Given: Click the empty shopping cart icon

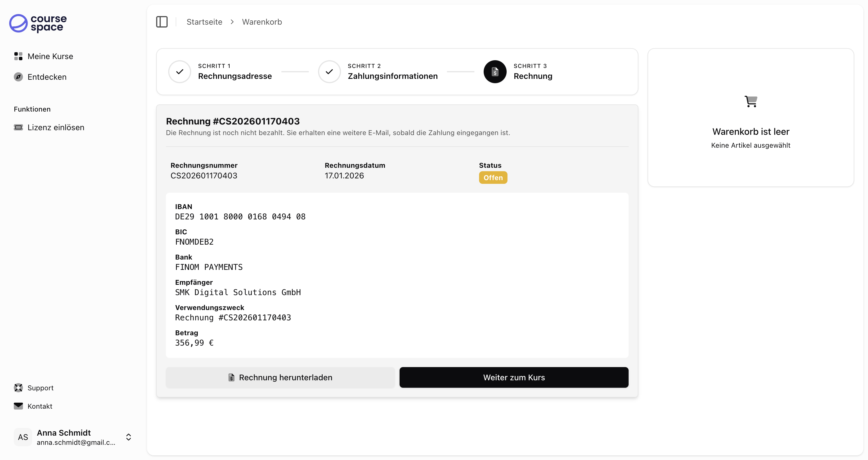Looking at the screenshot, I should 750,101.
